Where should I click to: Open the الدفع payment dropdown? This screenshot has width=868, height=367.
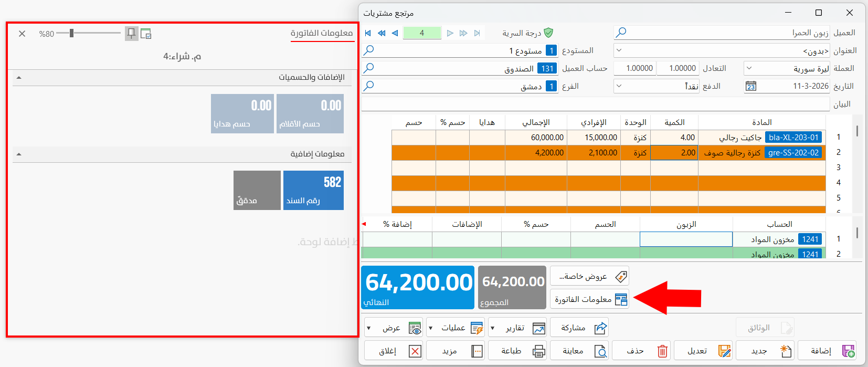tap(619, 86)
